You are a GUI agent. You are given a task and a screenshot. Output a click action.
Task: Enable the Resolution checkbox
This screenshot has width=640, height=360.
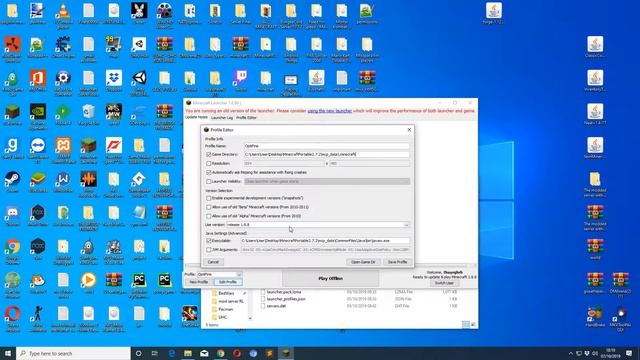click(209, 164)
